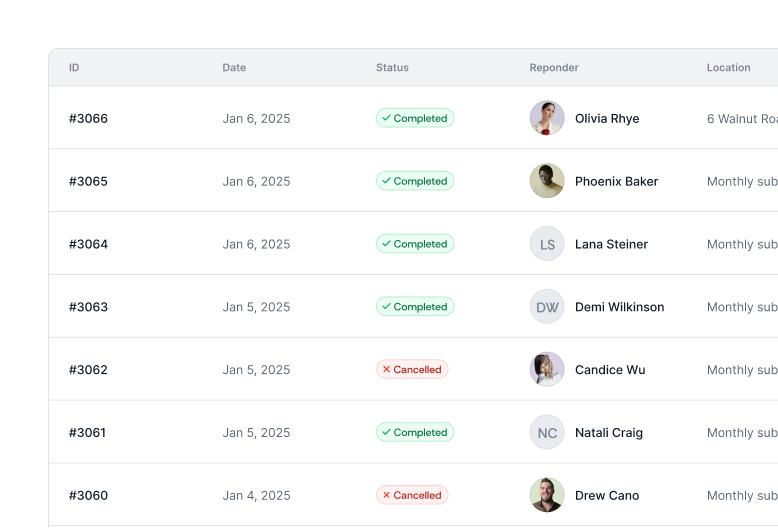The image size is (778, 528).
Task: Click the LS initials avatar
Action: click(x=547, y=244)
